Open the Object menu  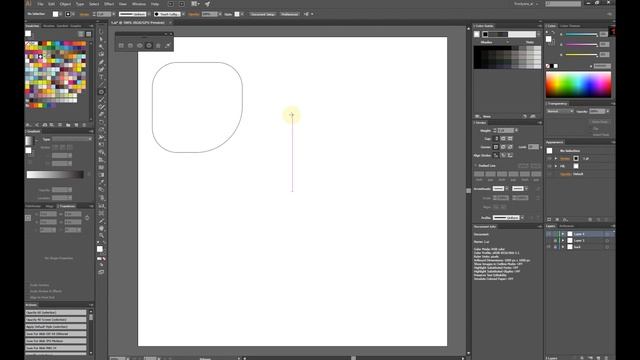click(65, 4)
